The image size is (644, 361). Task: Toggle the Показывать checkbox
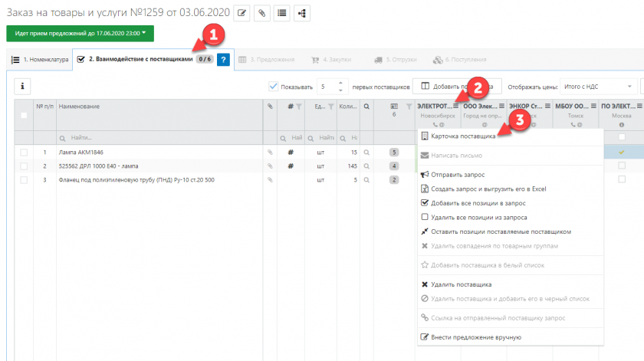point(274,87)
